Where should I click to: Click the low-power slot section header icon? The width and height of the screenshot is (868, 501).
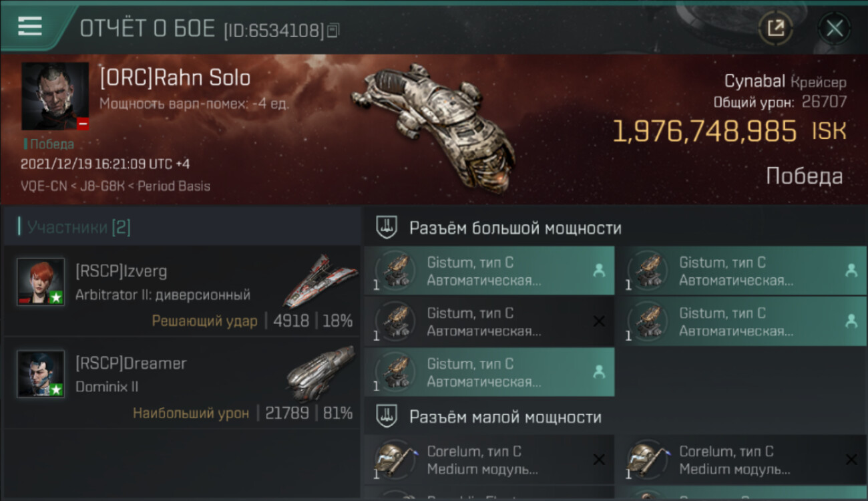(x=387, y=417)
